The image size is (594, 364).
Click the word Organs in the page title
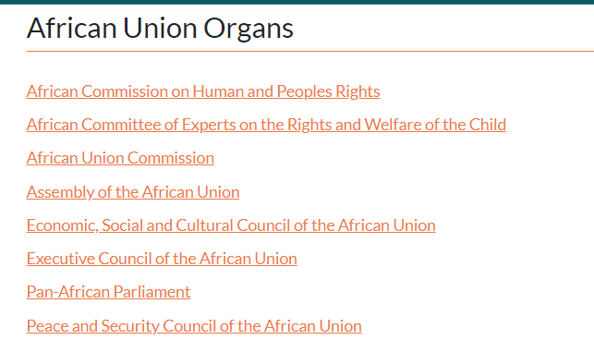point(249,30)
